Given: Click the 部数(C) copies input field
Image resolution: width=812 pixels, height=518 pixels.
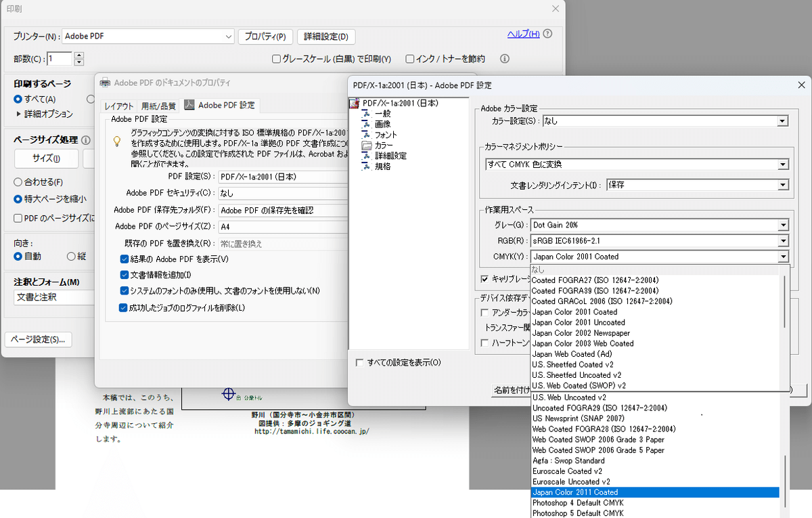Looking at the screenshot, I should coord(60,58).
